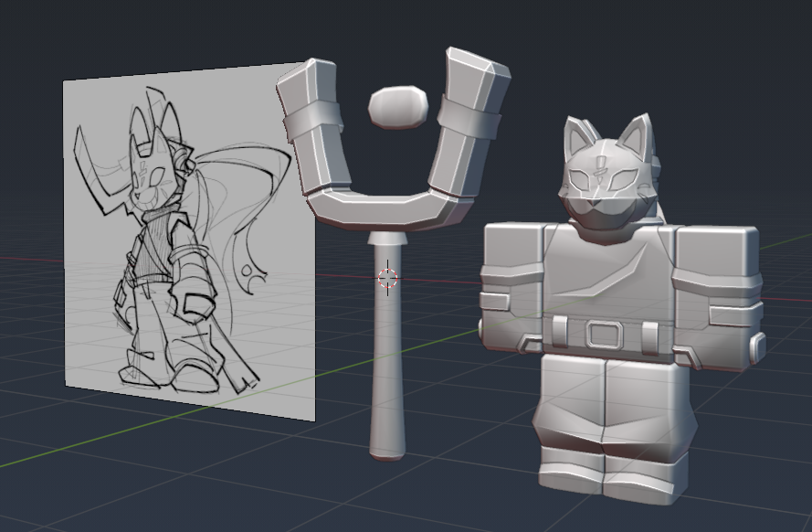Select the cat mask head of the character
Viewport: 812px width, 532px height.
pos(606,174)
